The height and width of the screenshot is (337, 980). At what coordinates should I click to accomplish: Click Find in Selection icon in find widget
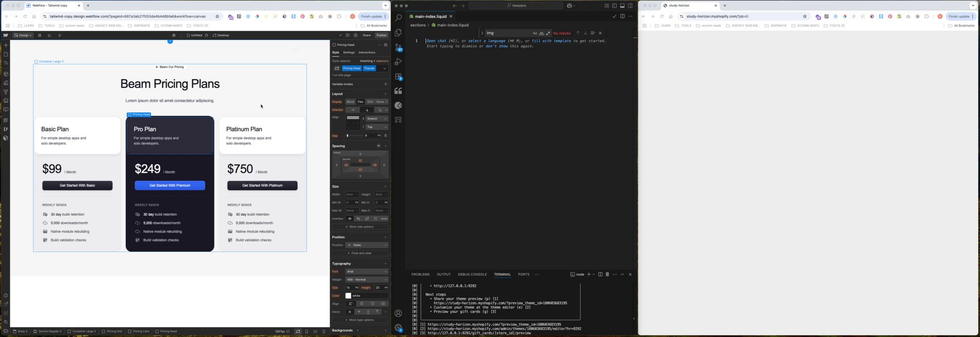coord(592,33)
